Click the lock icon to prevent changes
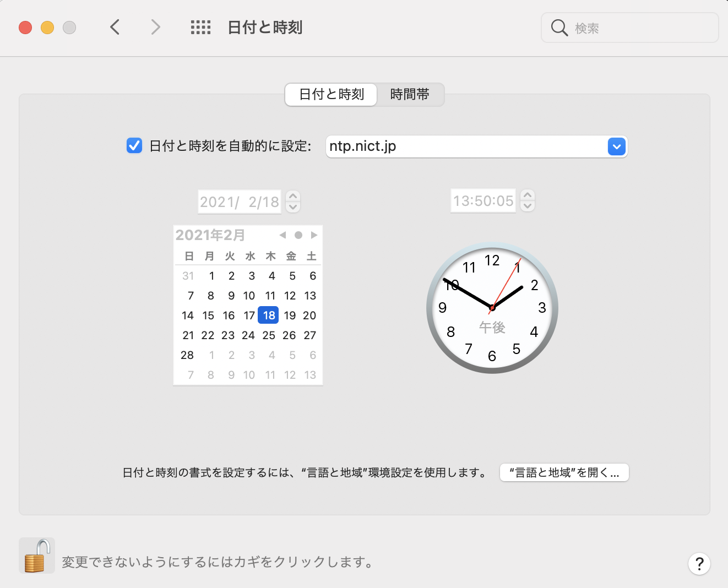Screen dimensions: 728x588 point(36,556)
